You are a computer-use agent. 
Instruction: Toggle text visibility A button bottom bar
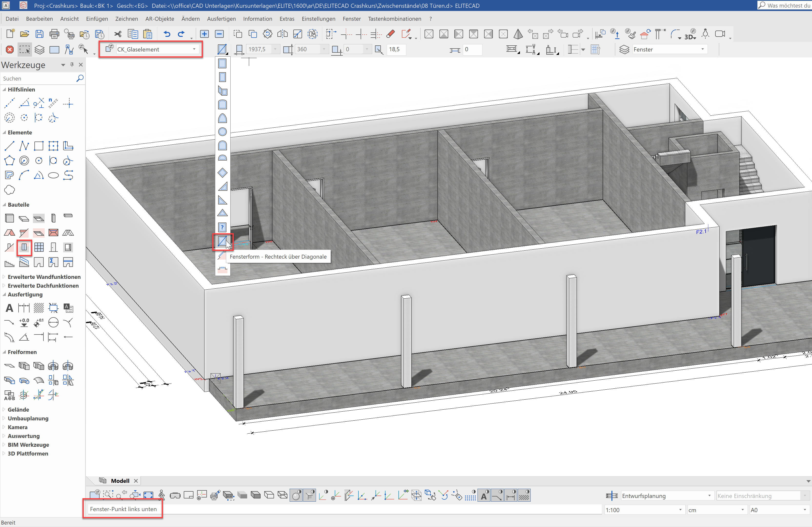[484, 495]
